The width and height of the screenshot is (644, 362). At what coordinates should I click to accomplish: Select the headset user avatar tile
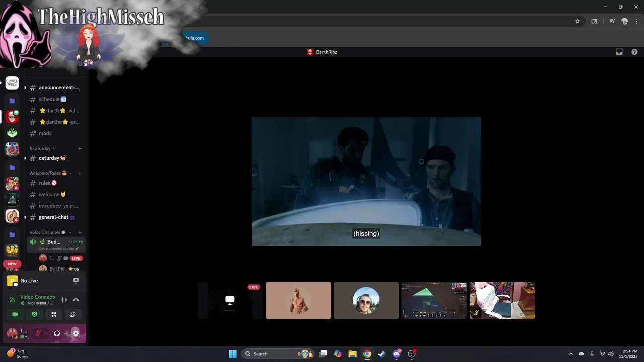tap(366, 300)
